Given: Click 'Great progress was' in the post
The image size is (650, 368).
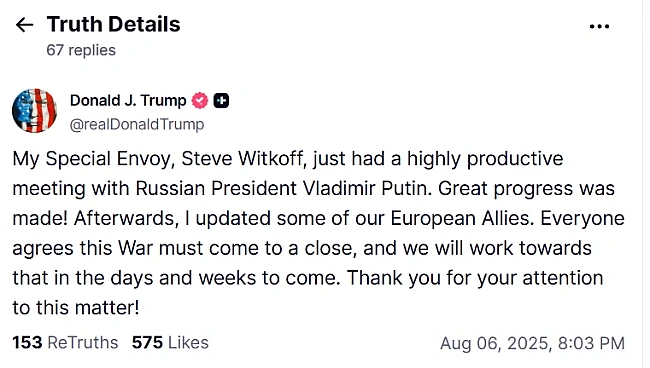Looking at the screenshot, I should tap(526, 189).
